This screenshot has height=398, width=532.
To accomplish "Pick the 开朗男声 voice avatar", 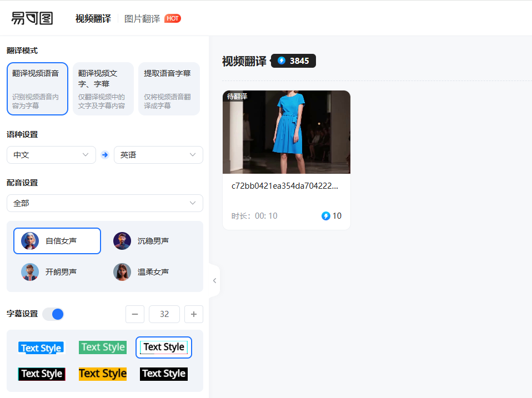I will [x=30, y=272].
